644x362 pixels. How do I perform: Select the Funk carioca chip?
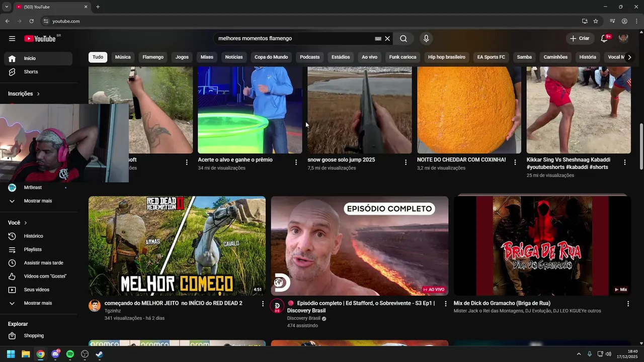click(403, 57)
